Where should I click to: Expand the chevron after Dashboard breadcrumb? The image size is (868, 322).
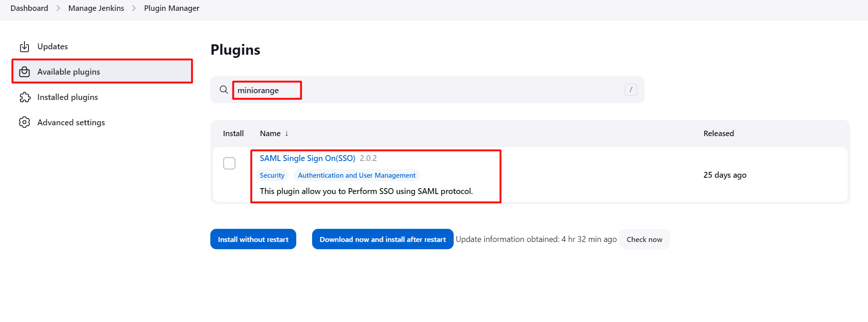[x=58, y=8]
